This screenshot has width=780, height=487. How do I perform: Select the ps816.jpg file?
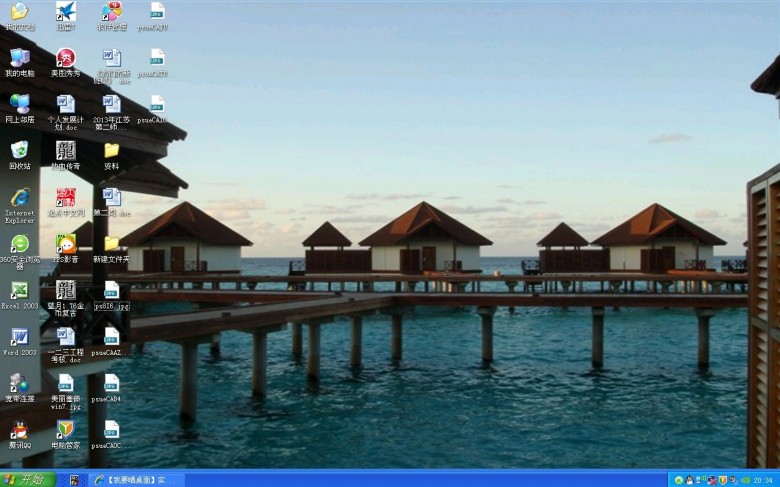111,292
